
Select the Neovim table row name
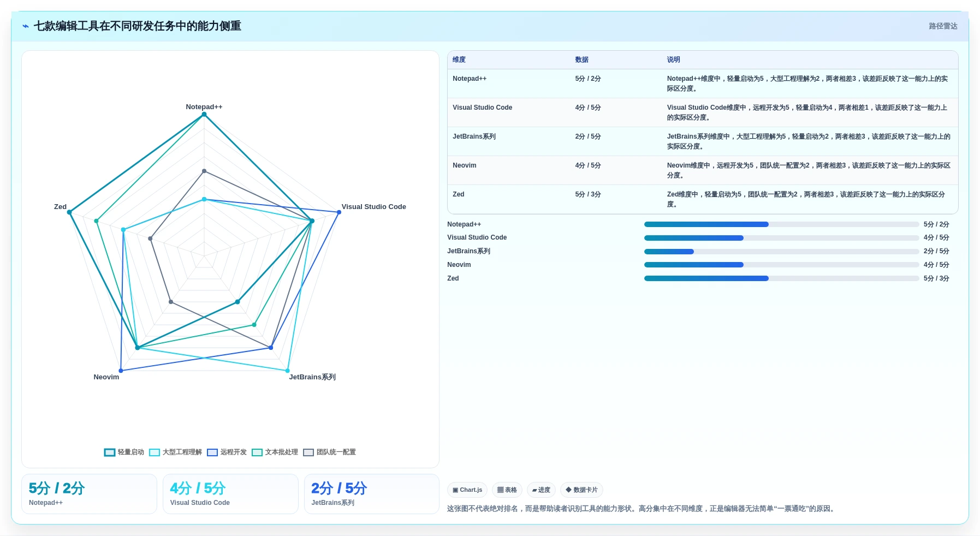(465, 165)
